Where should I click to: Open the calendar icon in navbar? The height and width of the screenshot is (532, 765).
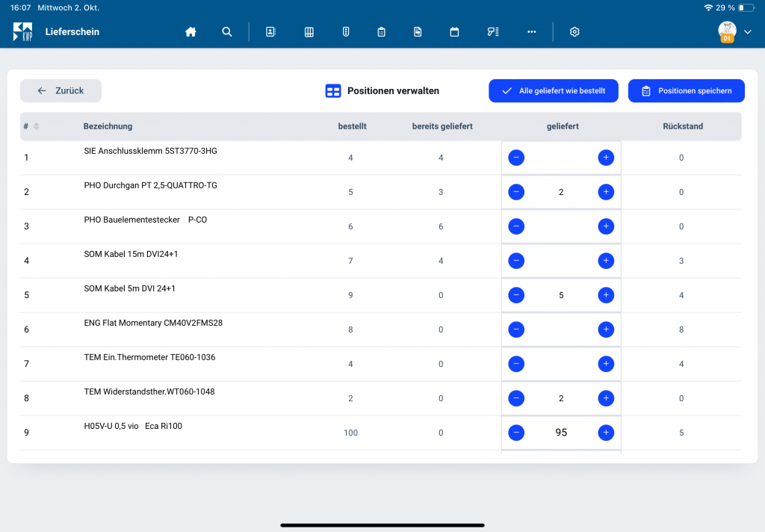tap(454, 31)
